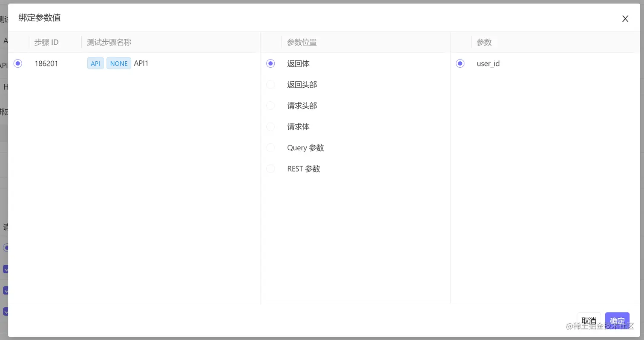Select the REST 参数 radio option
Viewport: 644px width, 340px height.
270,169
